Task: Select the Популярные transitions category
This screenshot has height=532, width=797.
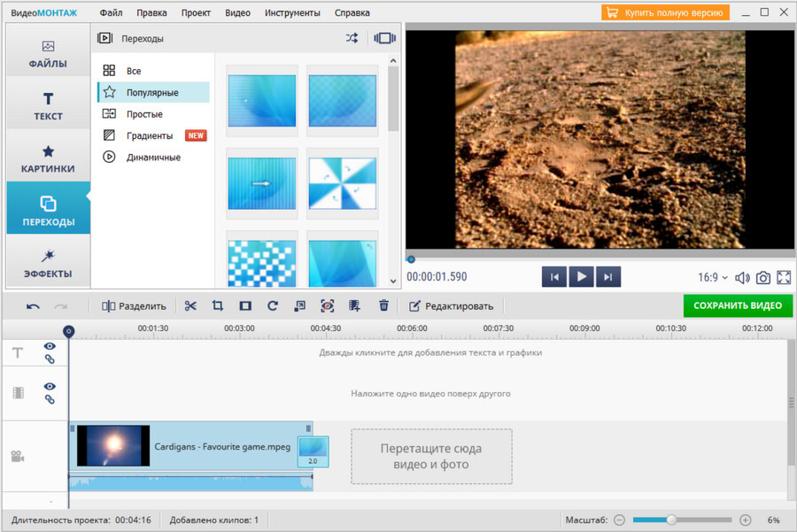Action: pos(153,92)
